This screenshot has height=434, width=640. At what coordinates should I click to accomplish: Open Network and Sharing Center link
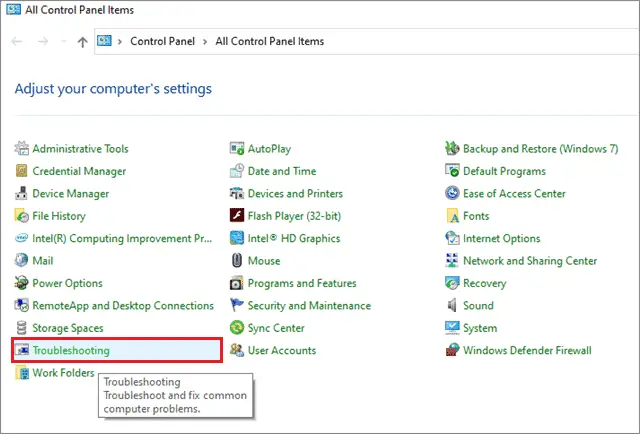(530, 260)
